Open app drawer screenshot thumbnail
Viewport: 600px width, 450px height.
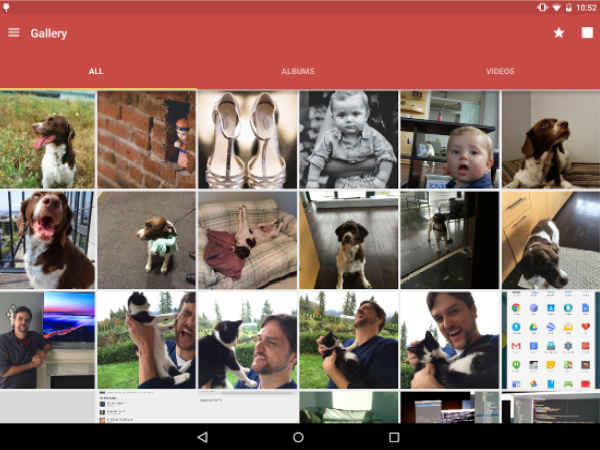pyautogui.click(x=551, y=340)
